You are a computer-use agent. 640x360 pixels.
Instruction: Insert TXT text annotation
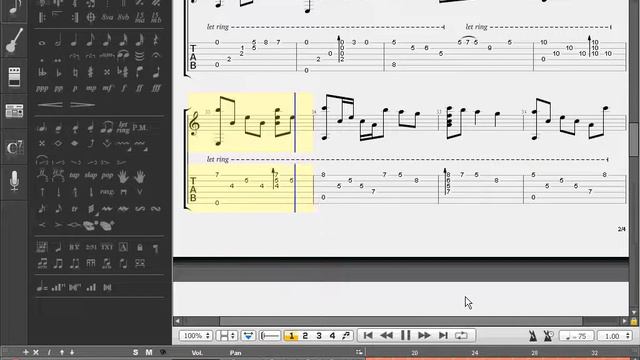click(x=107, y=247)
